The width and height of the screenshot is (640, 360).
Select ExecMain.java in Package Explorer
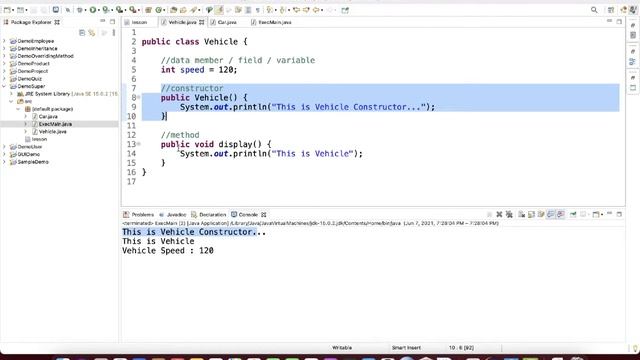point(55,124)
